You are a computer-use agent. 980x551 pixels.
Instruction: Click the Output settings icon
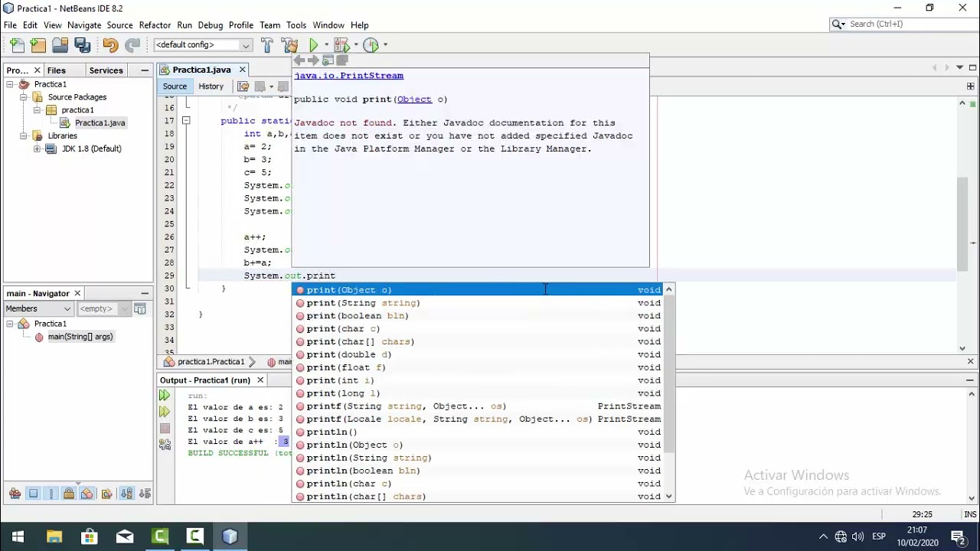(165, 445)
